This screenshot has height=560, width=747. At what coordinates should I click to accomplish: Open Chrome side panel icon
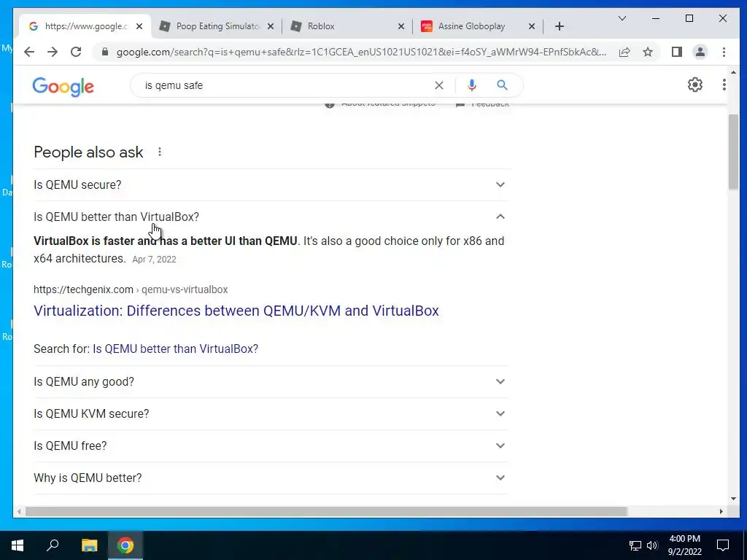coord(676,52)
